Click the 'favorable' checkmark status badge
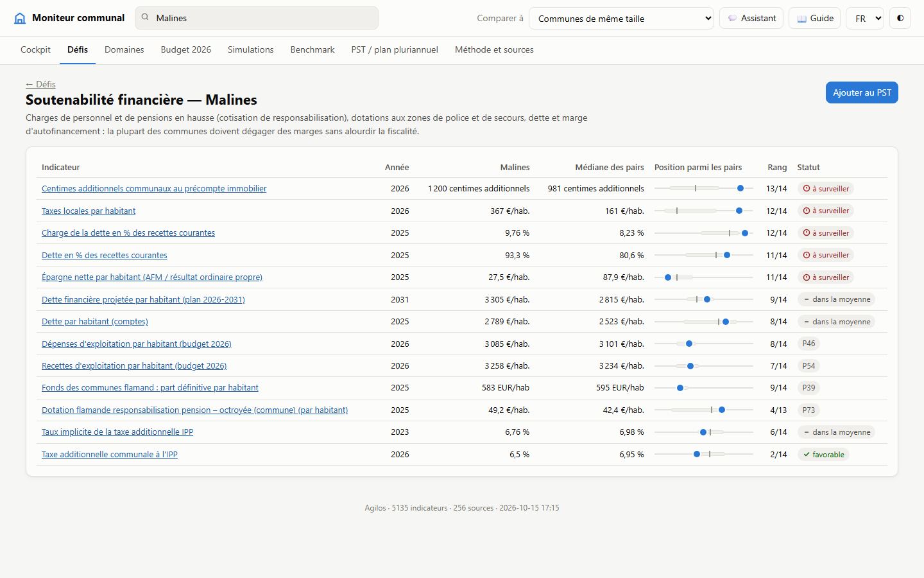The height and width of the screenshot is (578, 924). [x=823, y=454]
